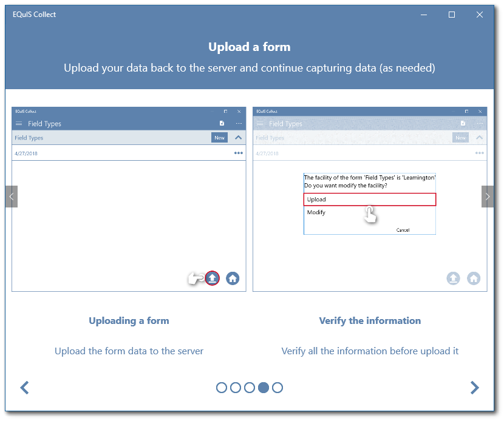Screen dimensions: 504x421
Task: Click the greyed upload icon in right screenshot
Action: tap(453, 278)
